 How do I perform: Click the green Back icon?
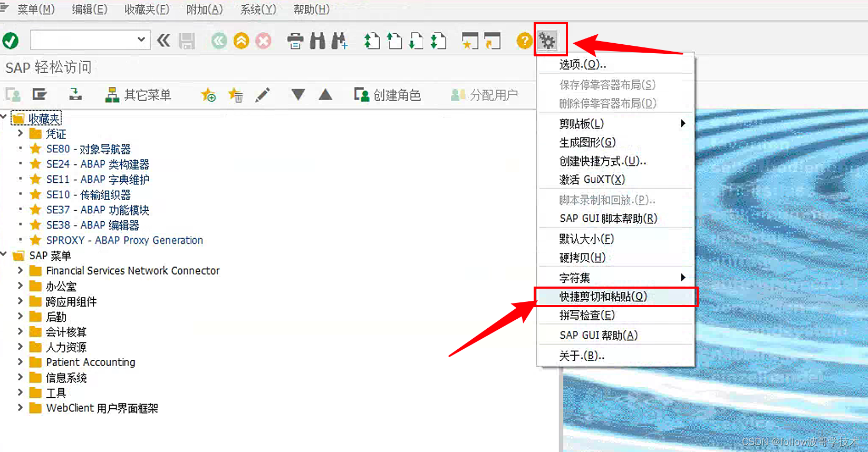coord(219,41)
